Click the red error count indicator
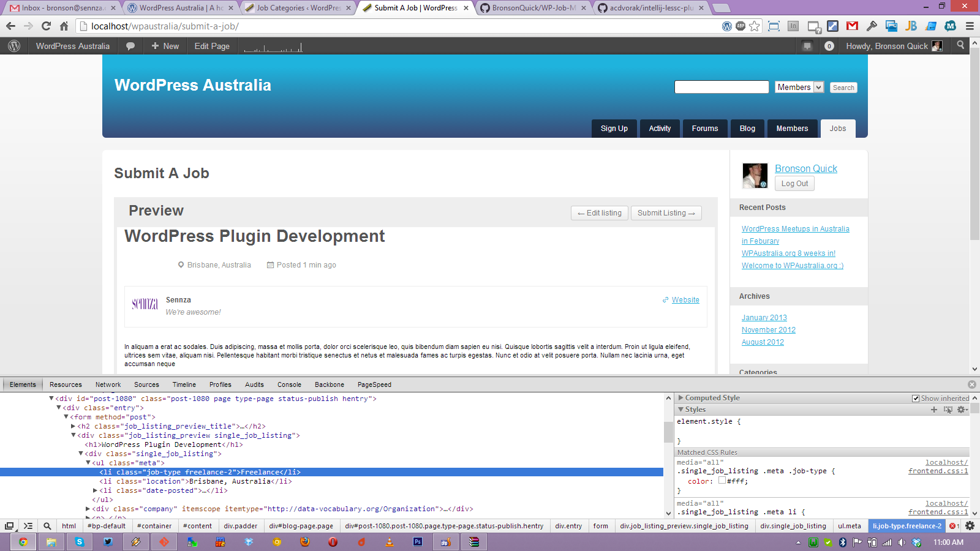Screen dimensions: 980x551 point(954,526)
